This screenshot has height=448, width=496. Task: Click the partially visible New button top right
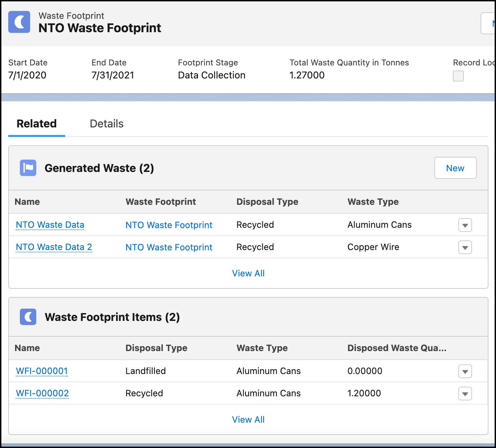point(489,23)
